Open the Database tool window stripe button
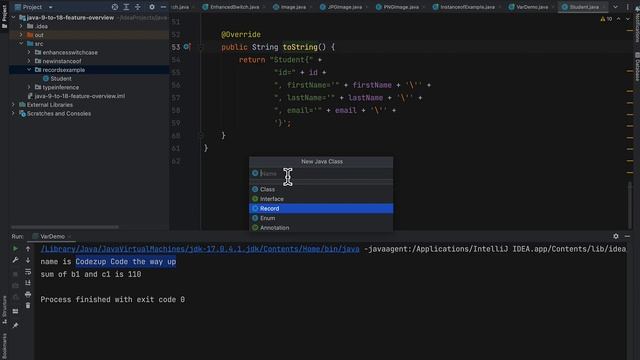The image size is (640, 360). coord(636,67)
